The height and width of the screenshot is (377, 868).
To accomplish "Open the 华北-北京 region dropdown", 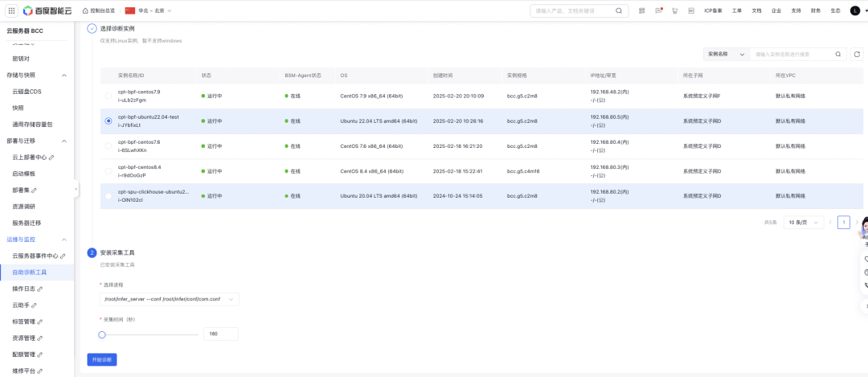I will (149, 10).
